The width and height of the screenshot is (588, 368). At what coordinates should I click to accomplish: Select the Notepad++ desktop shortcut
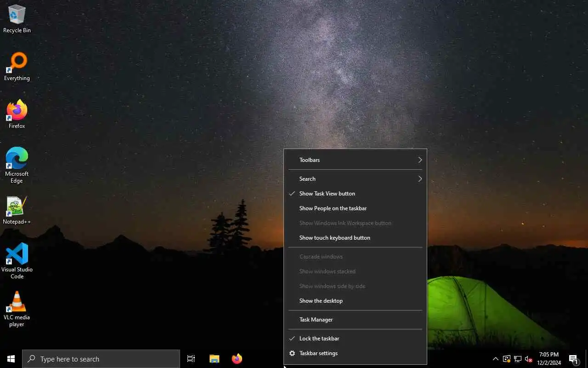tap(17, 211)
